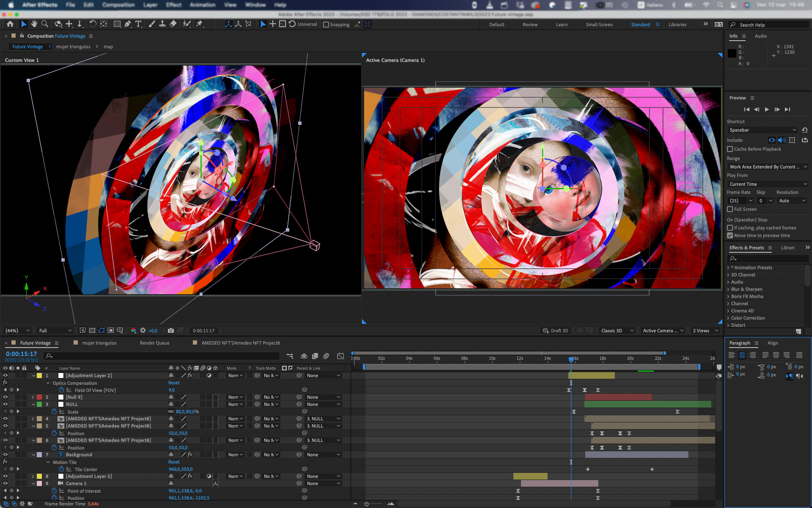Enable the Snapping checkbox
812x508 pixels.
click(326, 25)
